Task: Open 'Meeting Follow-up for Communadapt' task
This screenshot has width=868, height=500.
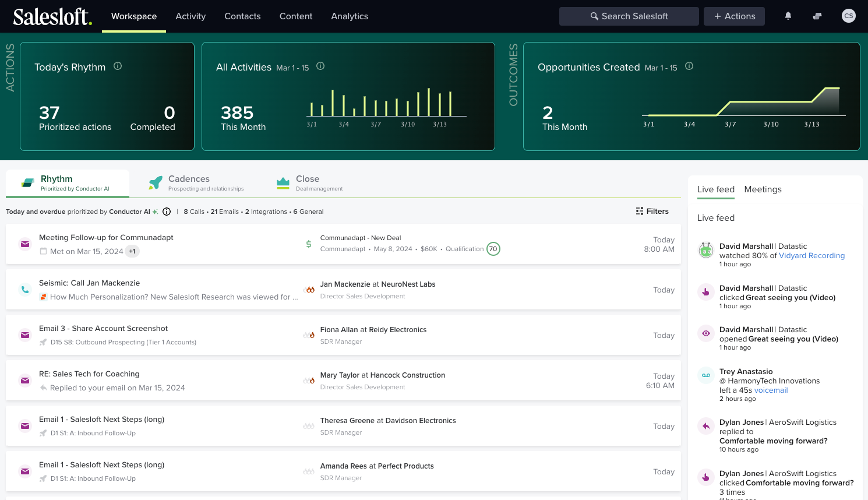Action: (x=106, y=238)
